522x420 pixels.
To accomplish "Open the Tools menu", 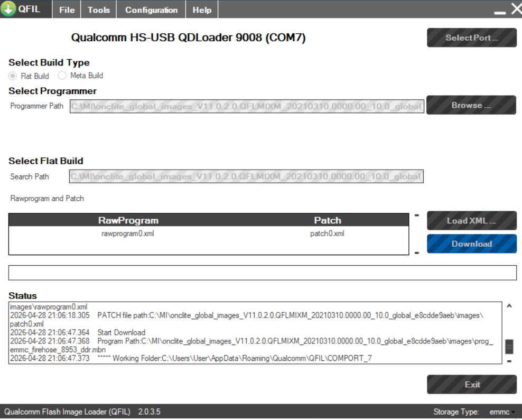I will [99, 10].
